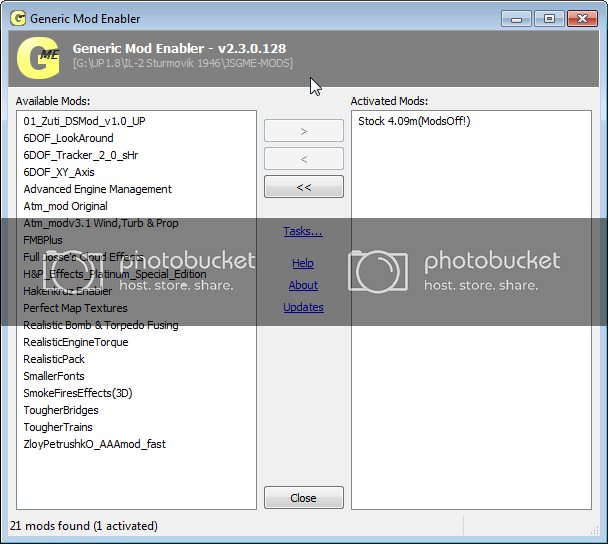Click the Close button

304,497
